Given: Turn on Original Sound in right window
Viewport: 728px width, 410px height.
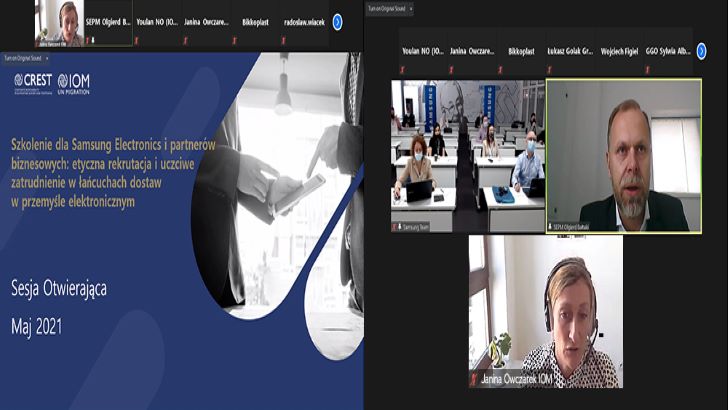Looking at the screenshot, I should pos(387,9).
